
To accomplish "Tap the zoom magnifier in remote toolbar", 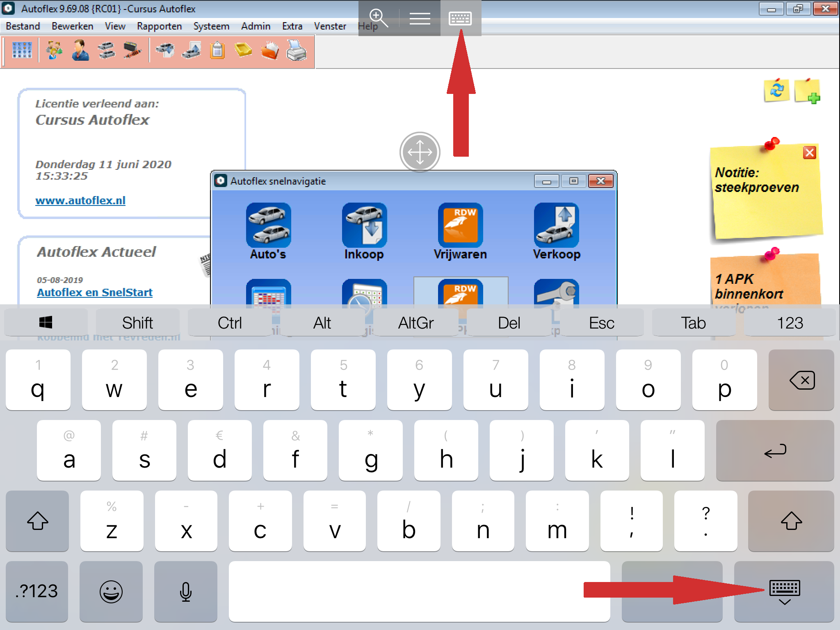I will (379, 18).
